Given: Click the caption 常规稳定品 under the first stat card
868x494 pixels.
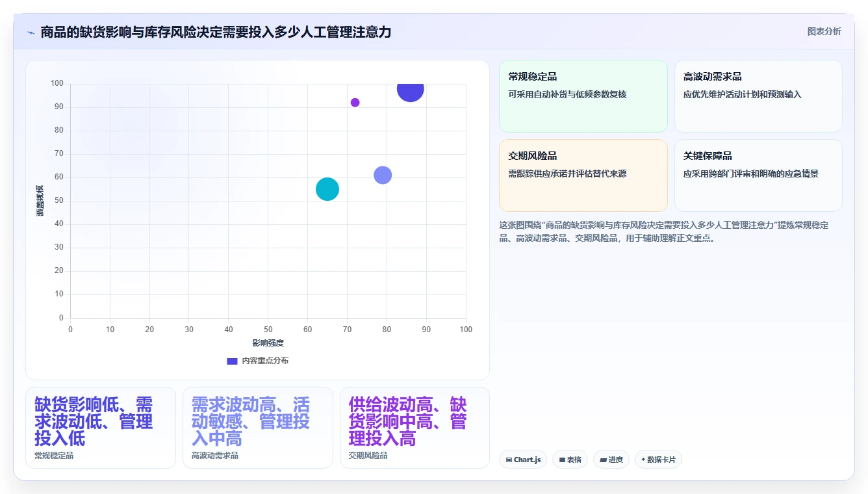Looking at the screenshot, I should (54, 456).
